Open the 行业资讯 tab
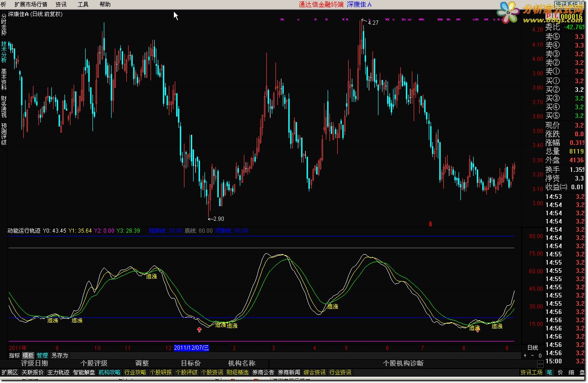The height and width of the screenshot is (383, 588). 340,372
